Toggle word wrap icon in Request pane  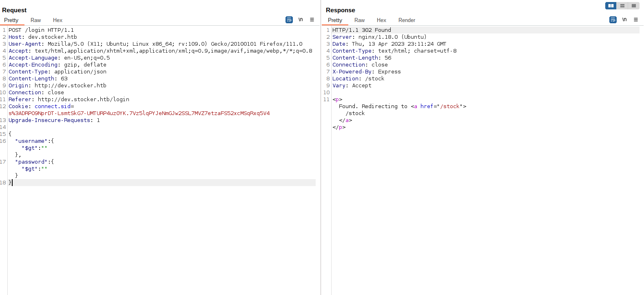pyautogui.click(x=289, y=20)
